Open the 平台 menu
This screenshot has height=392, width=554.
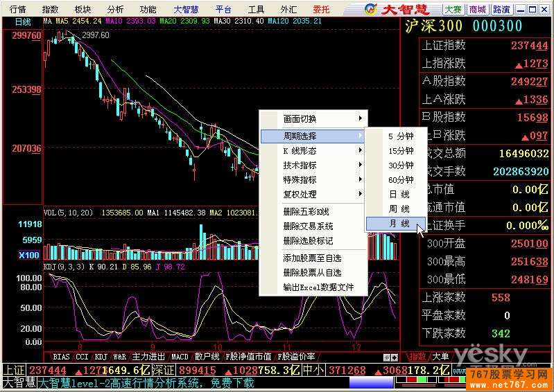(223, 10)
